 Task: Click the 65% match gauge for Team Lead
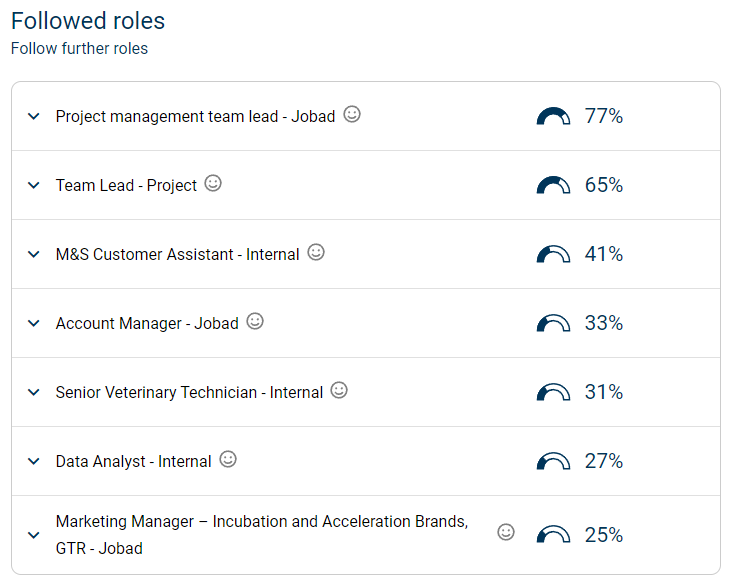click(x=553, y=186)
